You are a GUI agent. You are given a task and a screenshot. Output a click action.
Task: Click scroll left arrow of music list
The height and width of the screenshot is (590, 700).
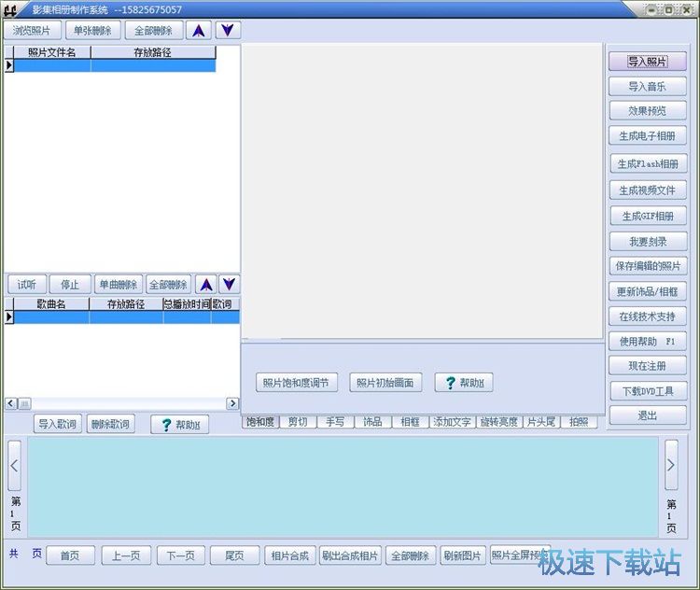11,403
